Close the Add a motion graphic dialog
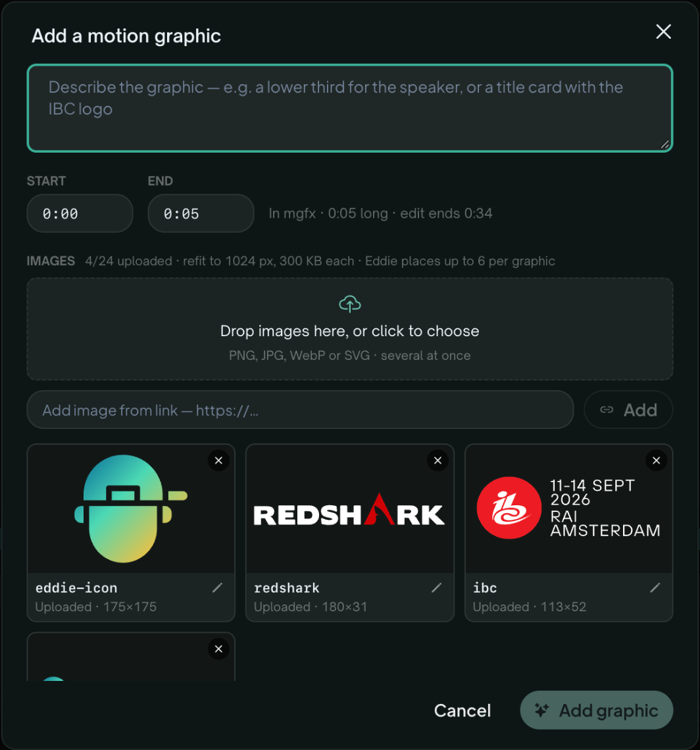Viewport: 700px width, 750px height. 663,32
